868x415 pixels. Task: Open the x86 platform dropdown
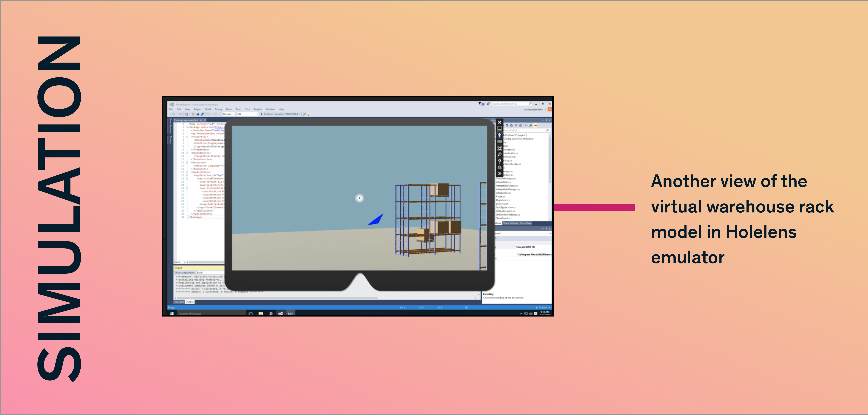tap(247, 114)
